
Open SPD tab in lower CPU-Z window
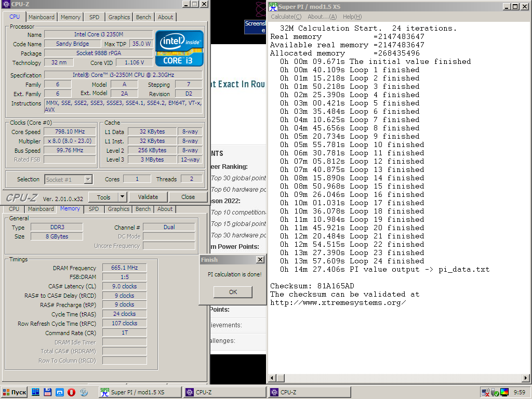click(94, 209)
